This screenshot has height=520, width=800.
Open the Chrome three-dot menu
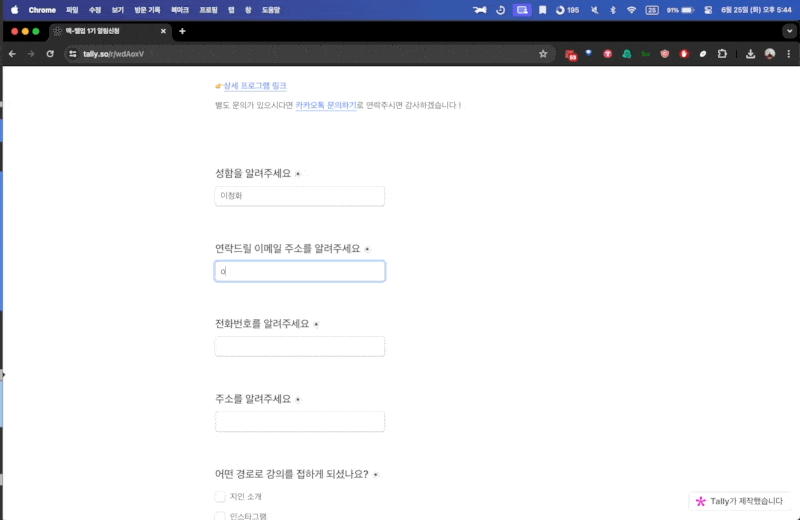click(787, 54)
